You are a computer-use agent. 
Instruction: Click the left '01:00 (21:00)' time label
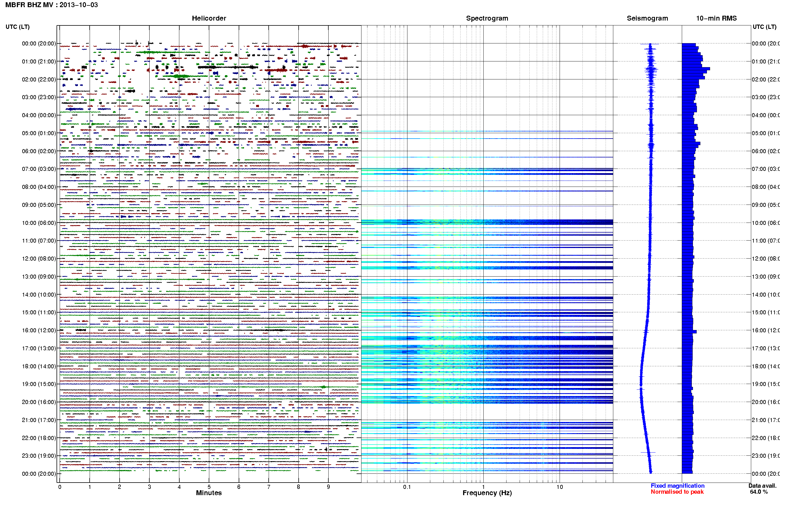pyautogui.click(x=39, y=61)
